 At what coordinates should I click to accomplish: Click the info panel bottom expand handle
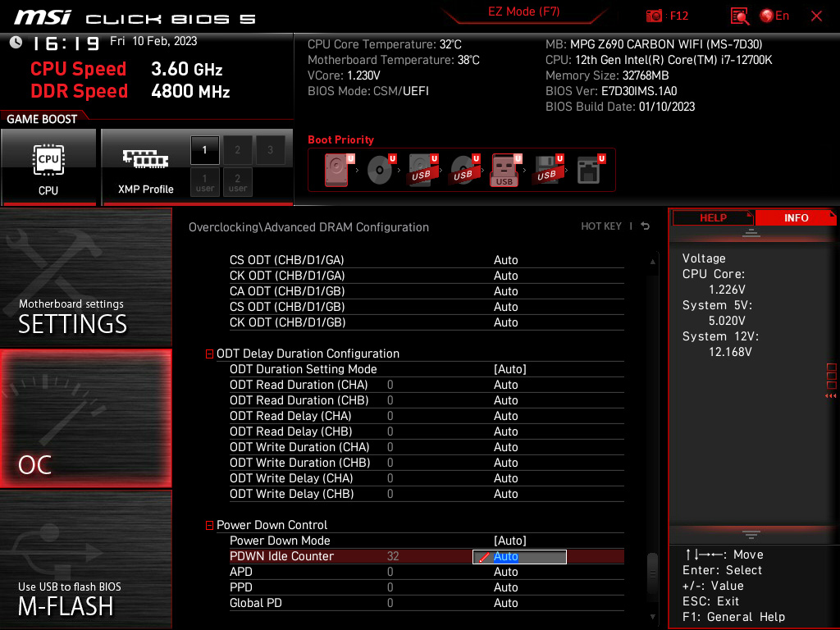[751, 535]
